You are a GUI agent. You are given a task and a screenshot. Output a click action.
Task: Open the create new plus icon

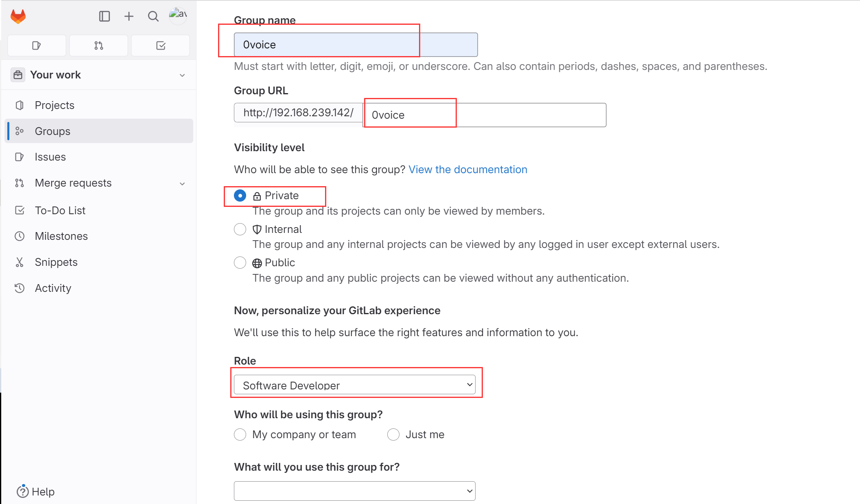(129, 16)
